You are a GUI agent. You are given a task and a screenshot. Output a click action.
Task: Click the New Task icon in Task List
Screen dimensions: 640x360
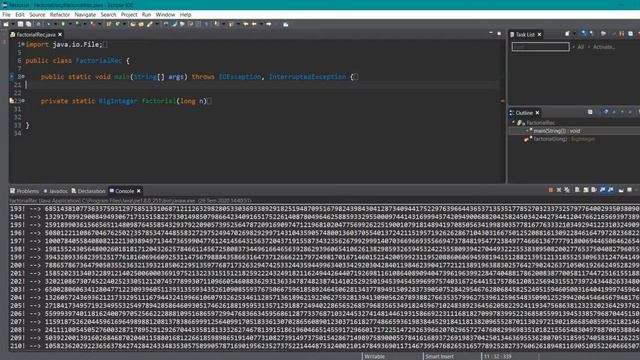point(567,34)
